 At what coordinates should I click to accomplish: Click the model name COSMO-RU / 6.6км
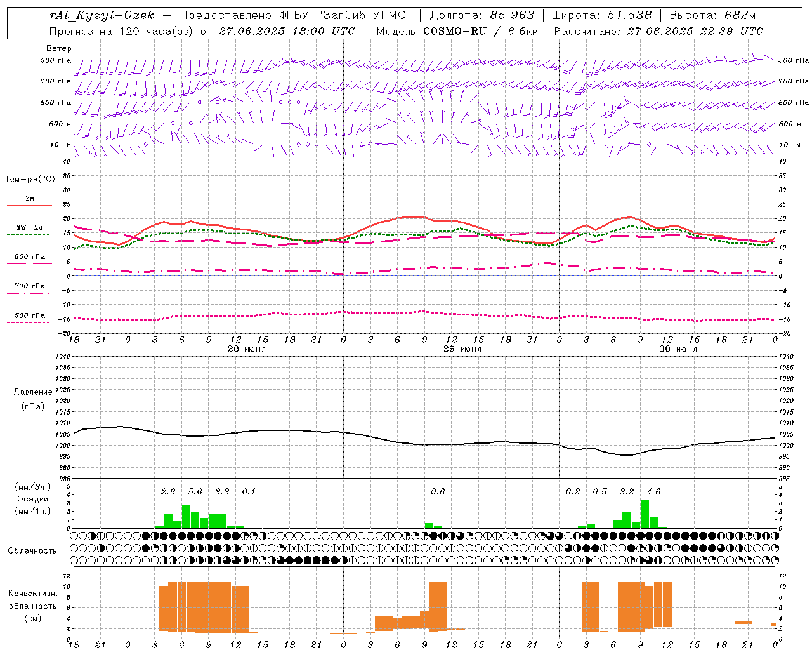[481, 31]
